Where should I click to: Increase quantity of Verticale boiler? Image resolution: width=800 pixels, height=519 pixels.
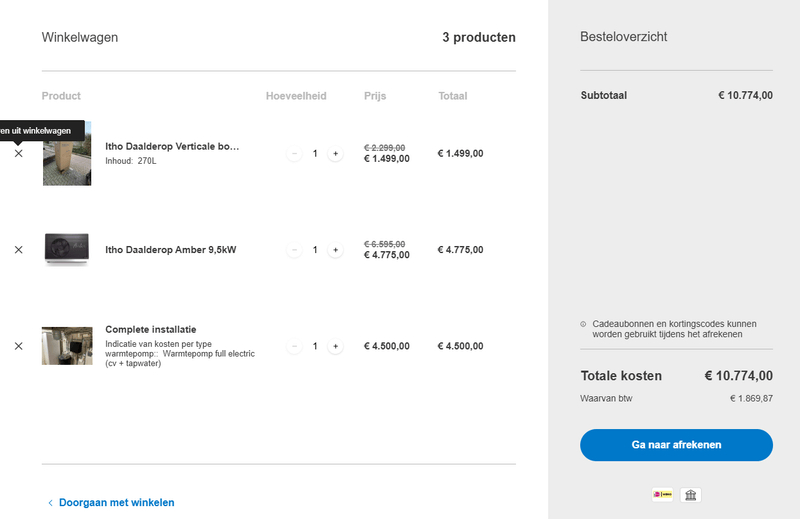pyautogui.click(x=335, y=154)
